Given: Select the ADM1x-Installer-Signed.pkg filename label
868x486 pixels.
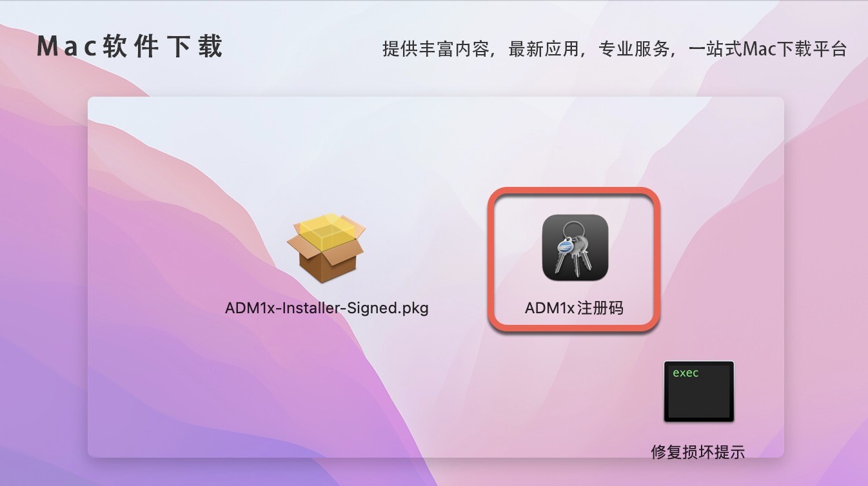Looking at the screenshot, I should [326, 307].
